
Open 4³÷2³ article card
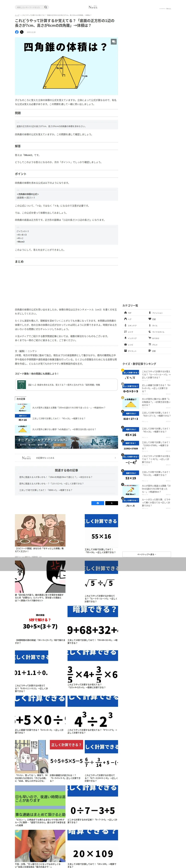(93, 715)
